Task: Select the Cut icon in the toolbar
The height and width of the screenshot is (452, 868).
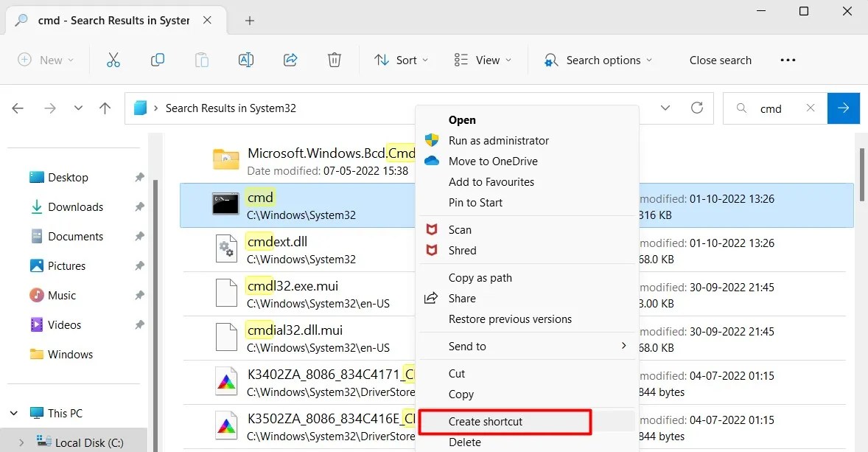Action: (x=113, y=60)
